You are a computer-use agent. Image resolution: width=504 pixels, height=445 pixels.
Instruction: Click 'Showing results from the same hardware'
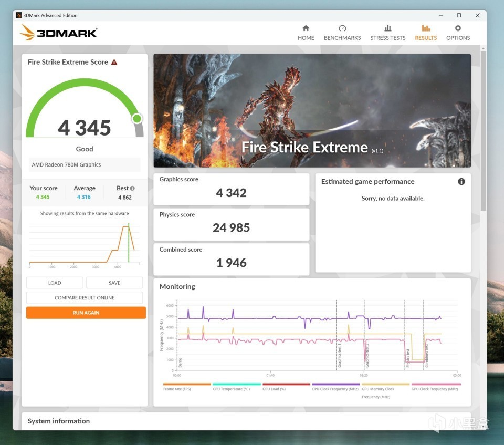pyautogui.click(x=85, y=213)
